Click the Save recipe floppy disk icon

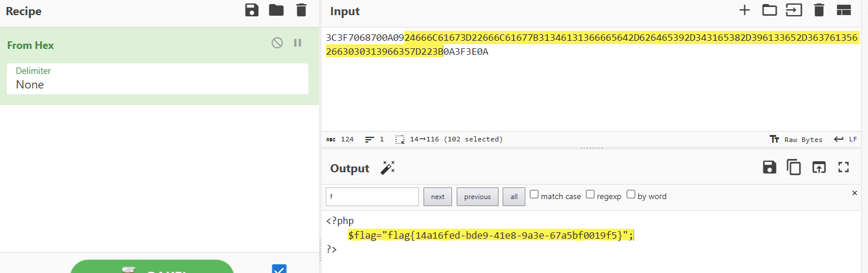(252, 10)
